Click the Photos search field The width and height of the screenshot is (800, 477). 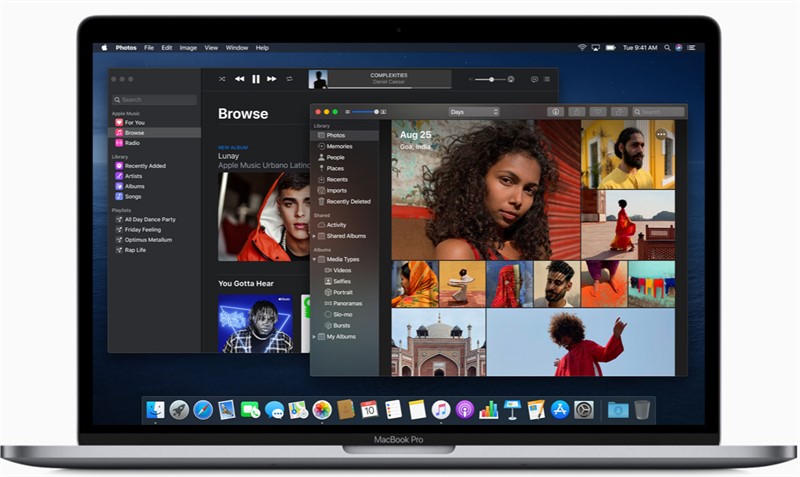(x=659, y=112)
